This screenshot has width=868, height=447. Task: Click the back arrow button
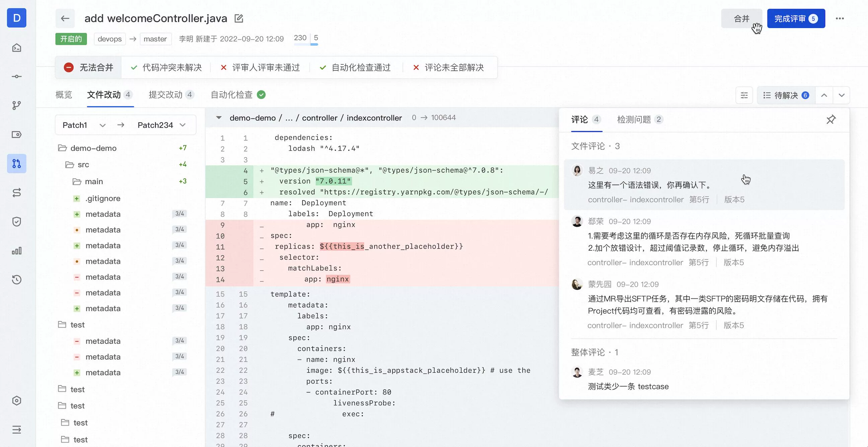(65, 18)
